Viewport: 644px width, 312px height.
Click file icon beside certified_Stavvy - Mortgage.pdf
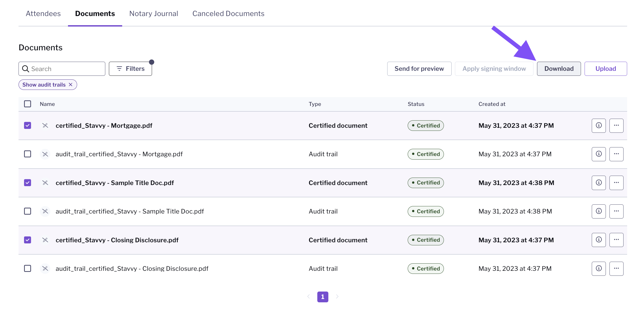[45, 126]
